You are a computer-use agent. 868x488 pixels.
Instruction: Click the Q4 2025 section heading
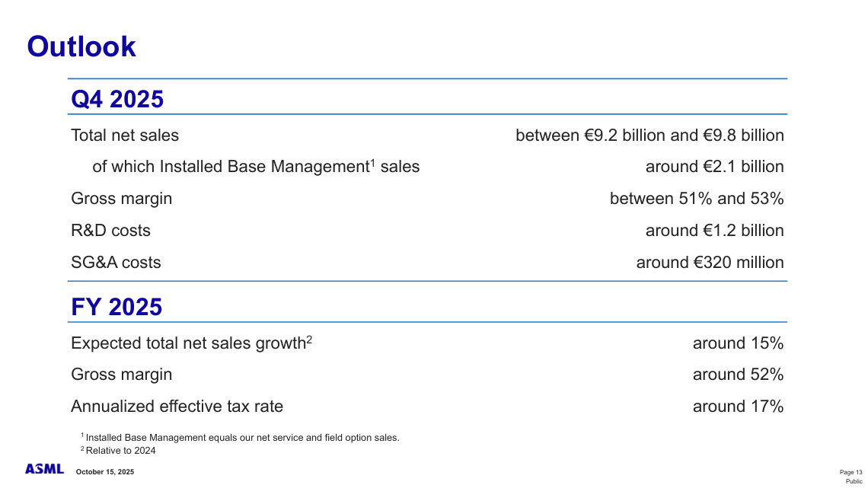coord(117,99)
